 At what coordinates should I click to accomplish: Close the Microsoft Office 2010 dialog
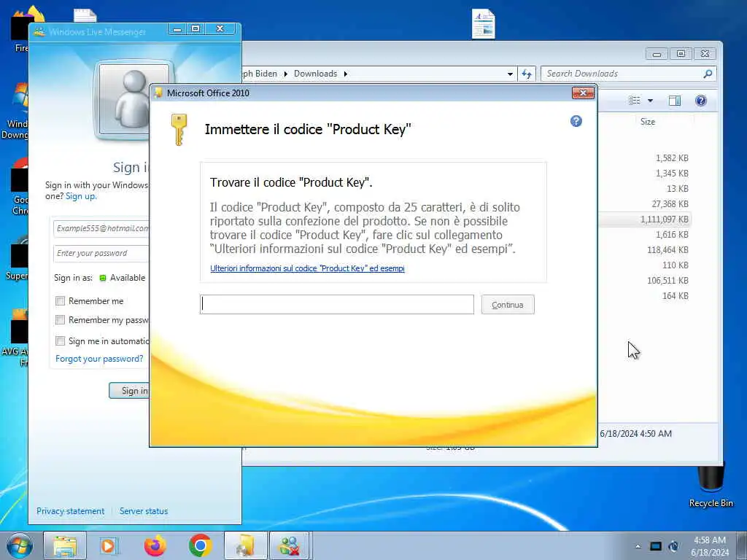tap(583, 93)
